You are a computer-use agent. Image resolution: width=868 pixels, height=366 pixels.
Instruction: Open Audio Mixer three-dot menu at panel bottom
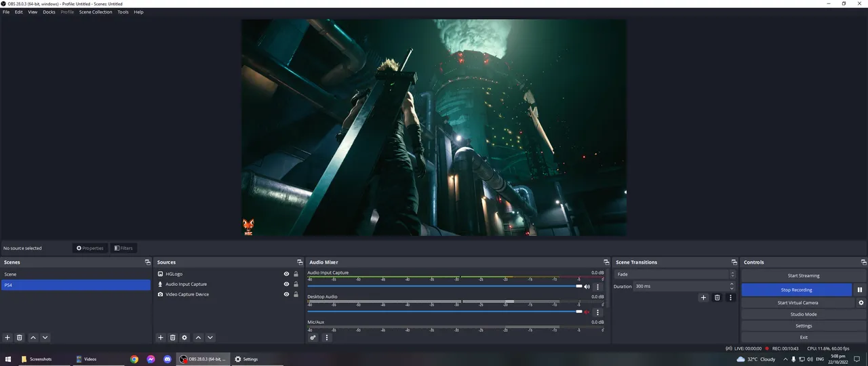pos(326,338)
